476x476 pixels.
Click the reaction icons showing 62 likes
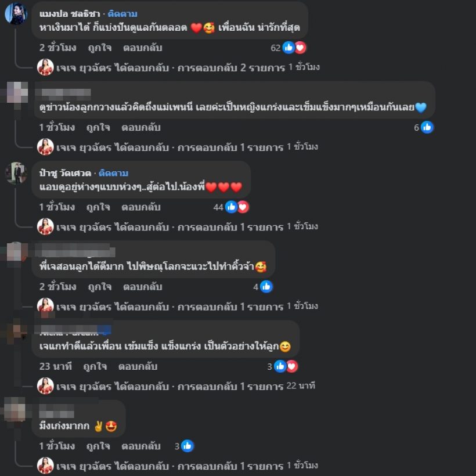point(294,48)
